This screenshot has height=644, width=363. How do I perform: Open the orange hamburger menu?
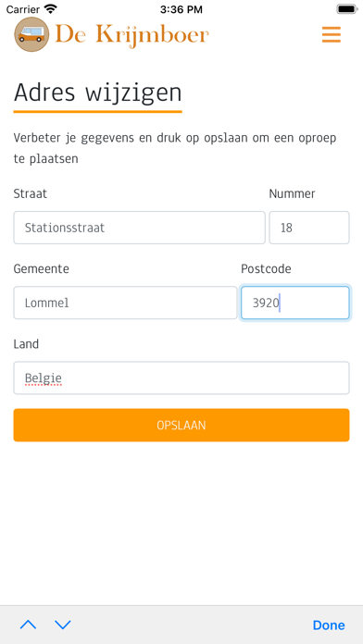point(331,34)
